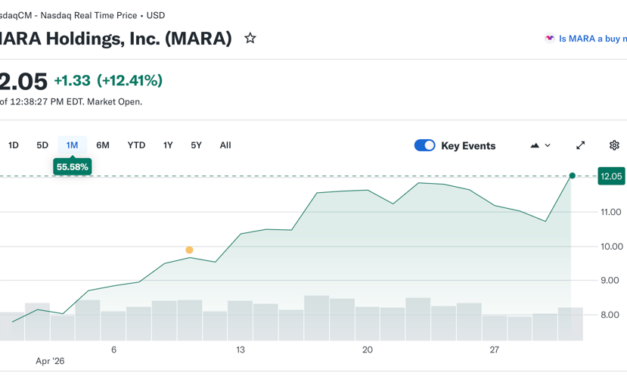Click the 11.00 axis label
This screenshot has width=627, height=376.
coord(611,212)
